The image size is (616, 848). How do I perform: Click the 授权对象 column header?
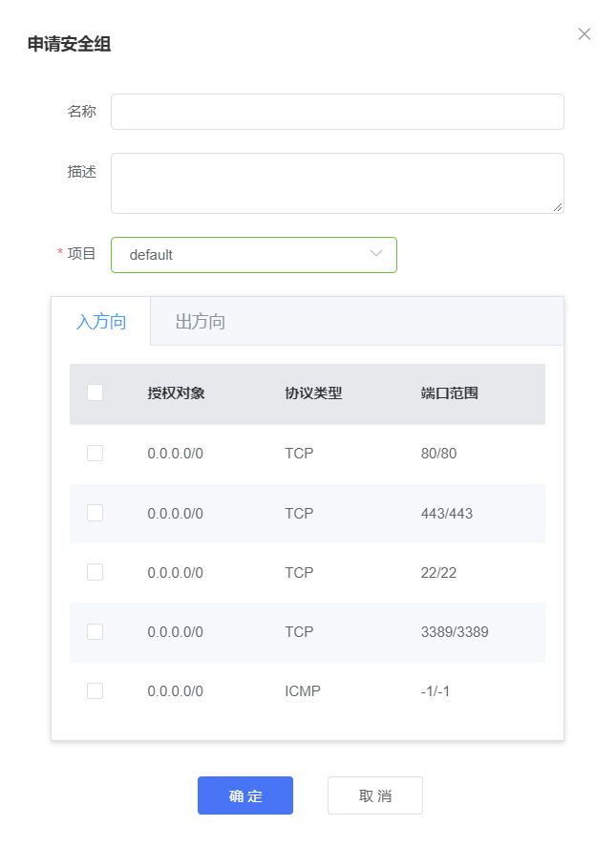click(176, 393)
